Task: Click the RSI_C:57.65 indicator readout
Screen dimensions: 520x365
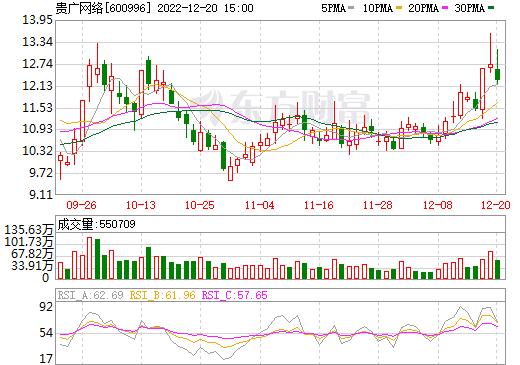Action: point(235,295)
